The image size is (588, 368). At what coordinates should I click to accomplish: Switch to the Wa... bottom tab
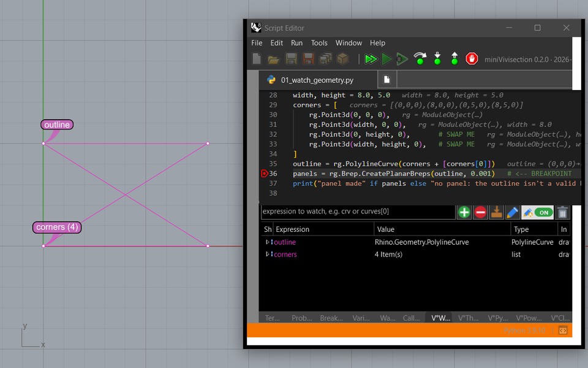pyautogui.click(x=387, y=318)
